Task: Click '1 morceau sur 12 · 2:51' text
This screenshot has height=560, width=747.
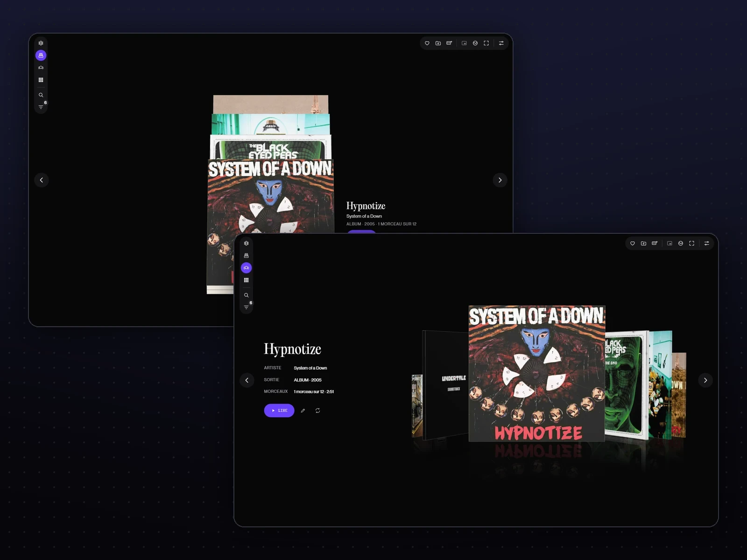Action: click(314, 392)
